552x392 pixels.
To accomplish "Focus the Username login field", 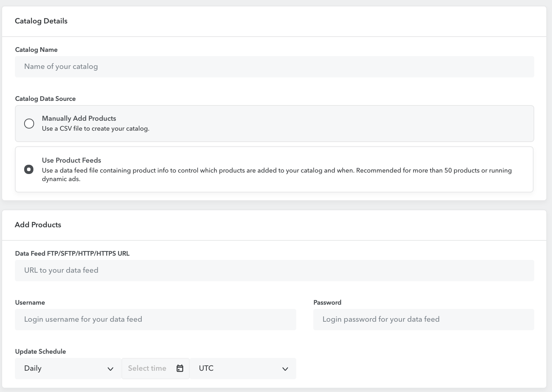I will tap(155, 320).
